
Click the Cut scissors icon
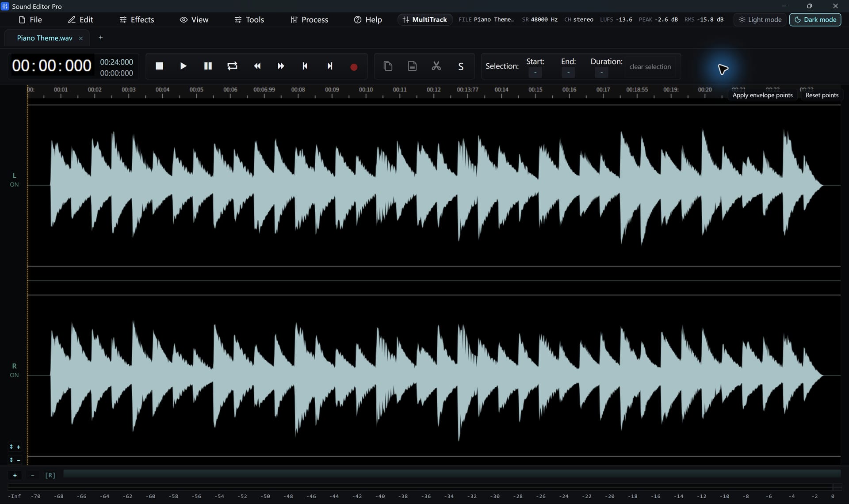[436, 66]
